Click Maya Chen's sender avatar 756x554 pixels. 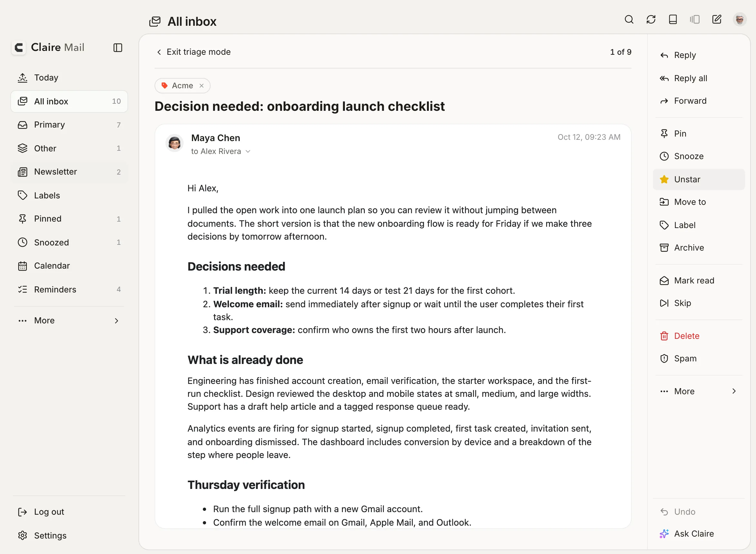coord(174,143)
